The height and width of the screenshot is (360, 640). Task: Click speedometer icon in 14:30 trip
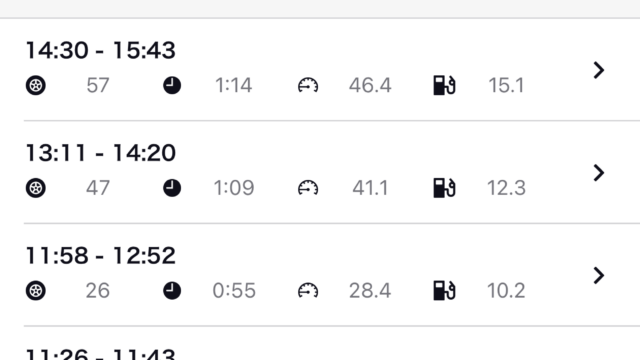308,86
